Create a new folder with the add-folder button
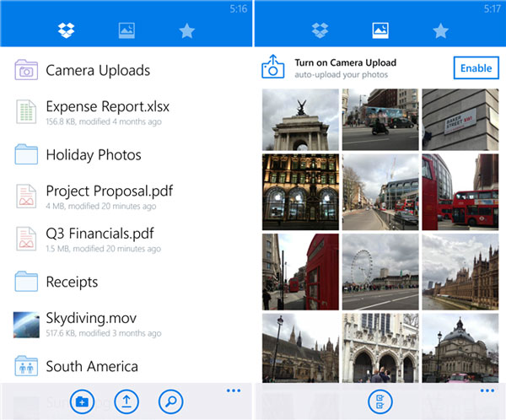The image size is (506, 420). coord(83,402)
